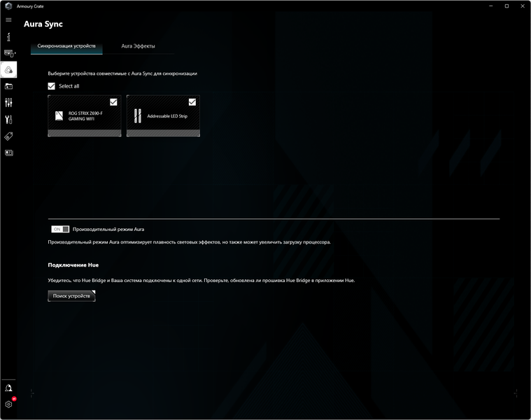Screen dimensions: 531x420
Task: Open the Home dashboard sidebar icon
Action: click(x=8, y=36)
